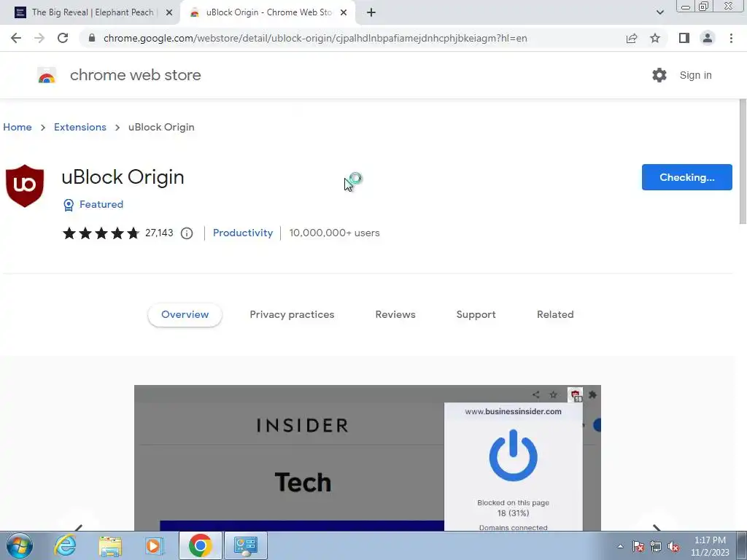Image resolution: width=747 pixels, height=560 pixels.
Task: Close The Big Reveal tab
Action: point(169,12)
